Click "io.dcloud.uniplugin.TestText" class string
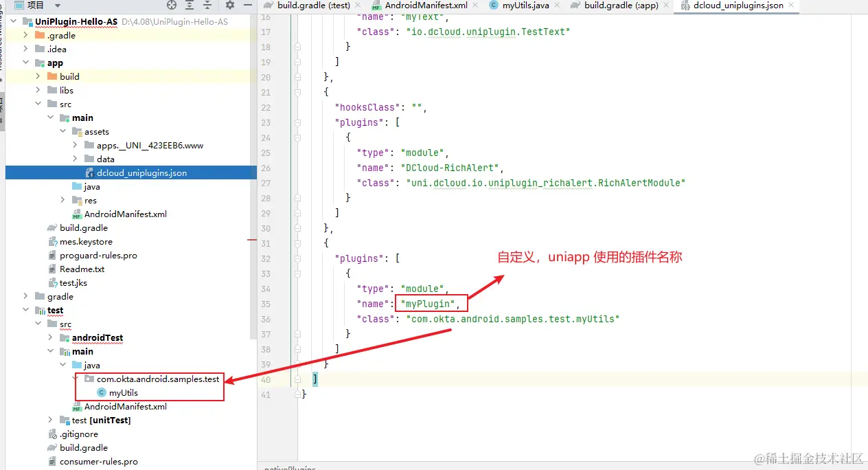868x470 pixels. [x=488, y=32]
